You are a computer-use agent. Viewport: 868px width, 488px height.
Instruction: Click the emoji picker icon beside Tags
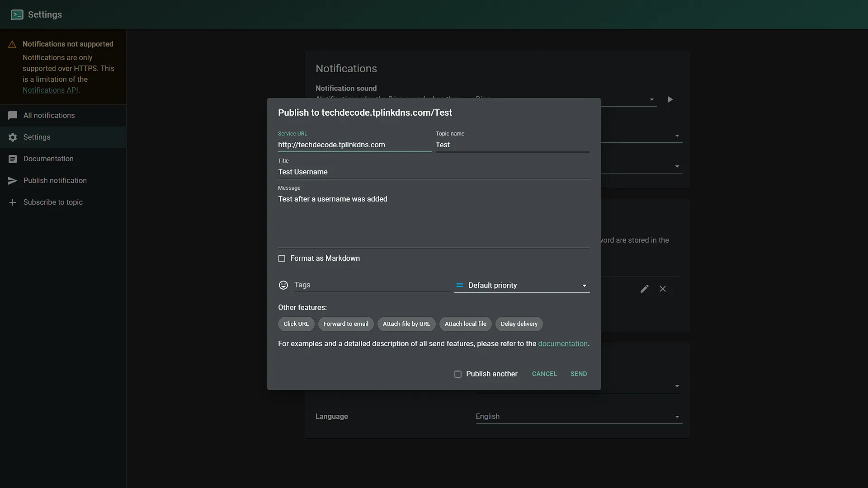click(283, 285)
